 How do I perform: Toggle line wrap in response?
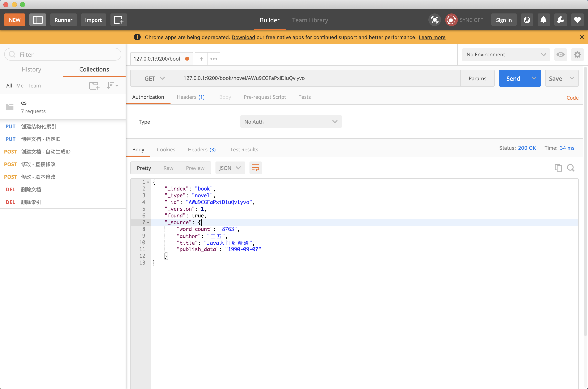256,168
